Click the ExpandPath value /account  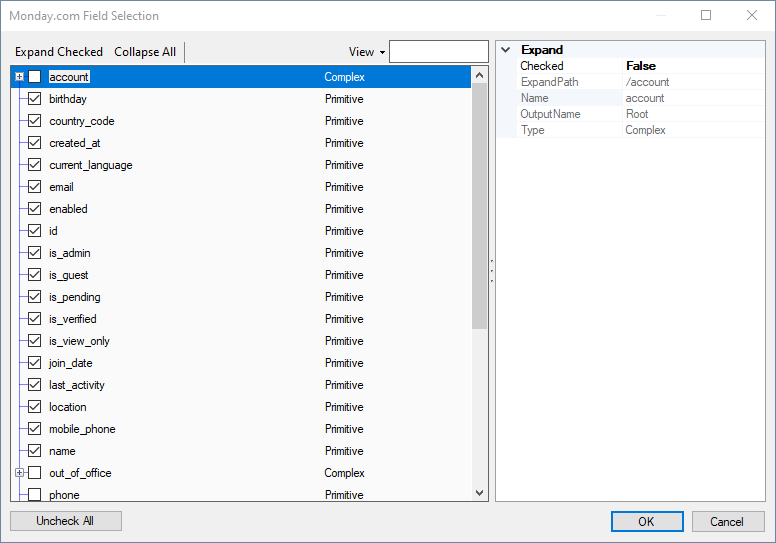point(647,82)
